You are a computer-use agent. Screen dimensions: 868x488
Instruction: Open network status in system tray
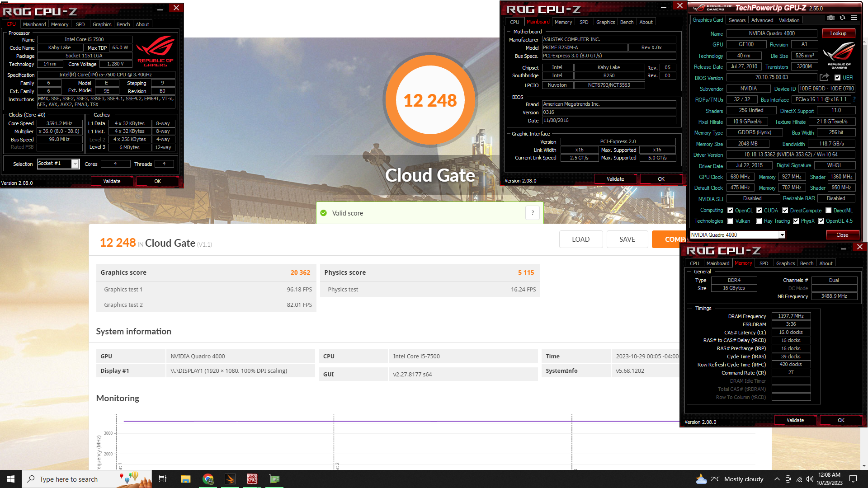click(799, 479)
